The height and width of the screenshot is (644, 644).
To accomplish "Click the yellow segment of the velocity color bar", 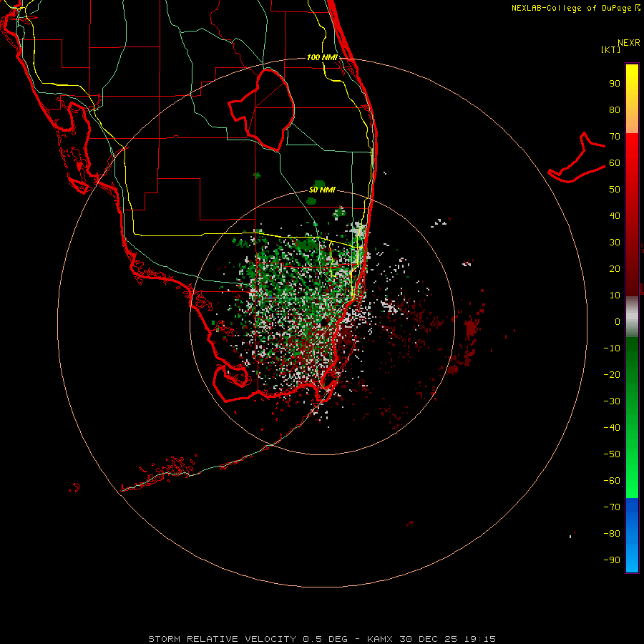I will (x=632, y=99).
